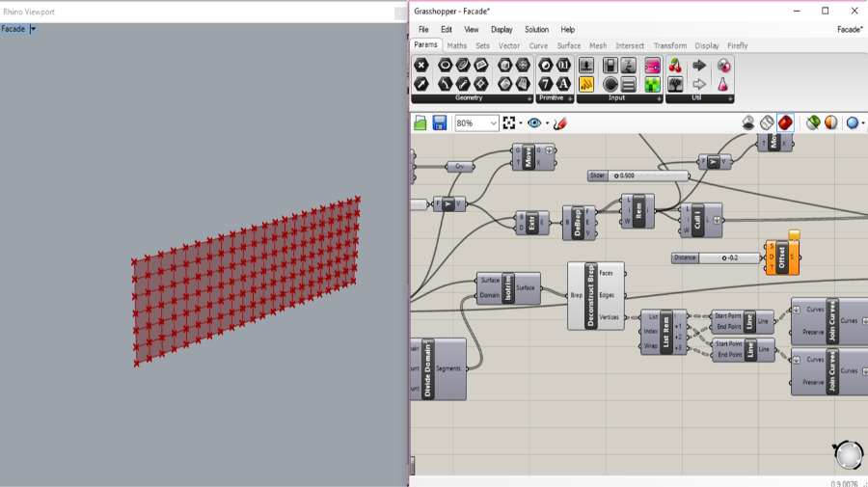Select the Extr component
This screenshot has height=487, width=868.
click(x=532, y=223)
